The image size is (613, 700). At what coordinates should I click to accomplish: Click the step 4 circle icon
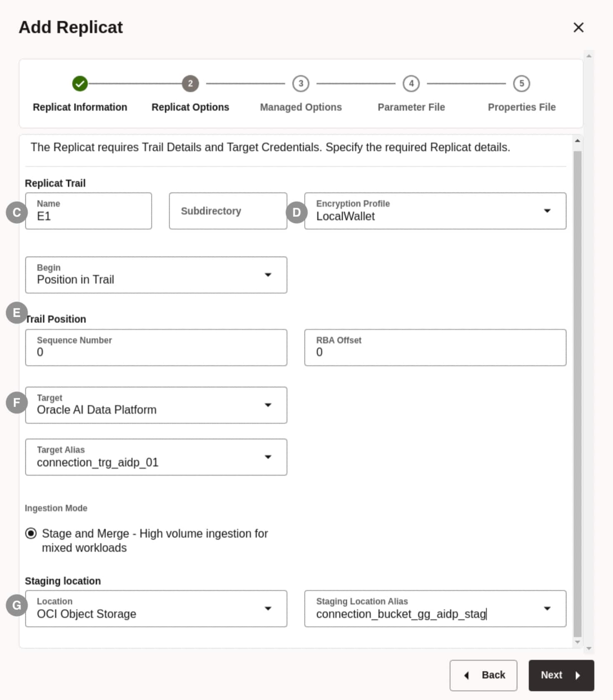coord(411,84)
